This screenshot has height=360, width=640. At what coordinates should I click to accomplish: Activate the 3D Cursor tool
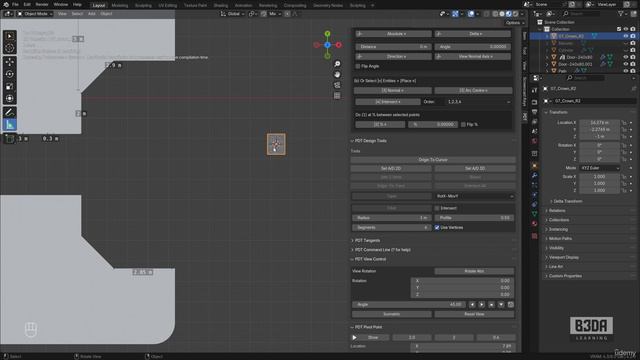[9, 48]
